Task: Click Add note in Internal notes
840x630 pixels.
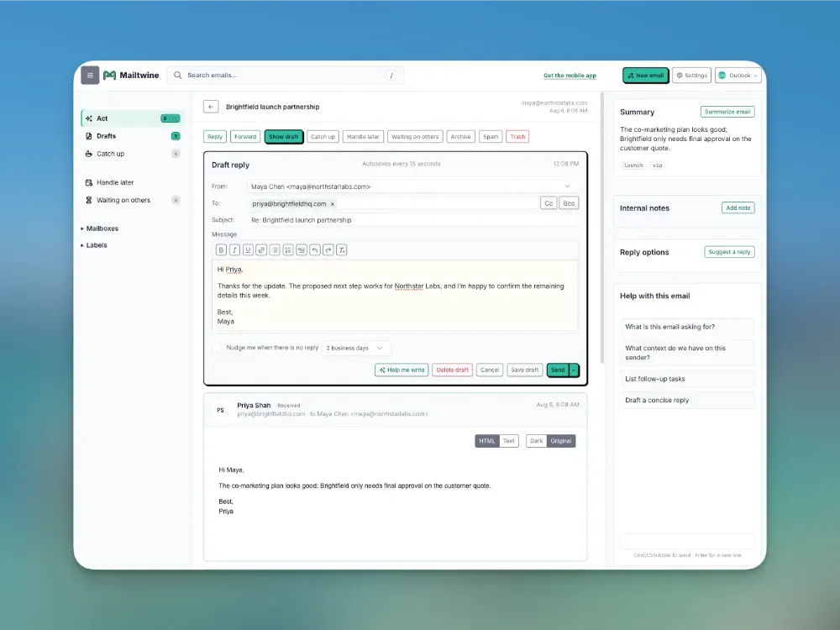Action: [738, 207]
